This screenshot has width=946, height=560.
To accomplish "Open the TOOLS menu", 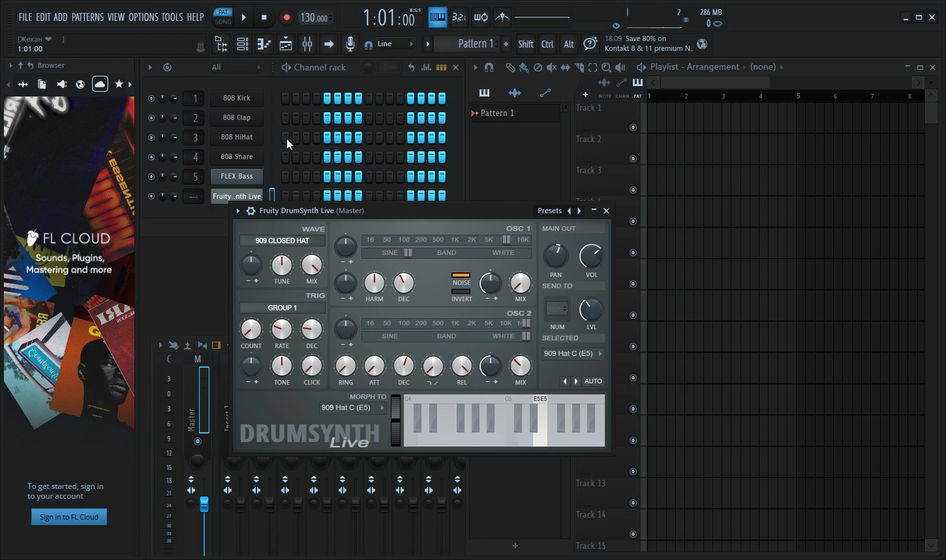I will click(172, 17).
